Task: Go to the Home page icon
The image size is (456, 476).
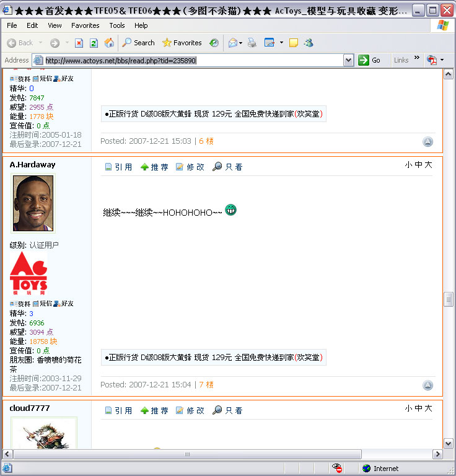Action: click(109, 43)
